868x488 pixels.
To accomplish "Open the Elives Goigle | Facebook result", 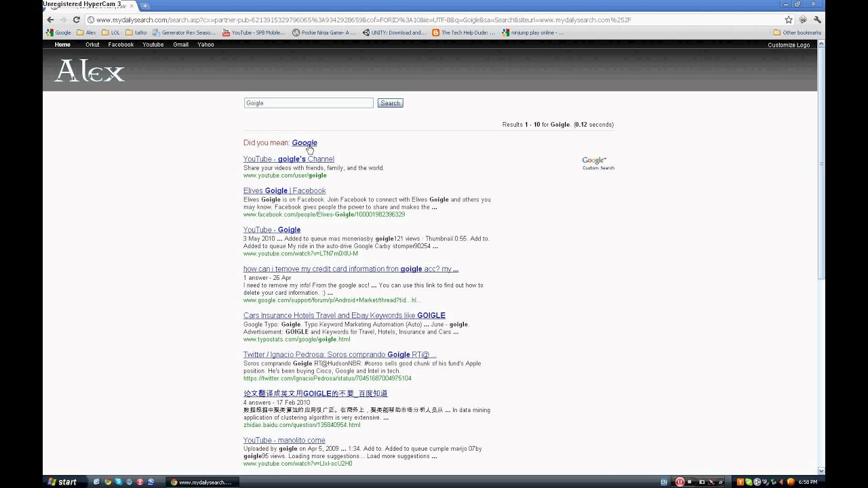I will 285,191.
